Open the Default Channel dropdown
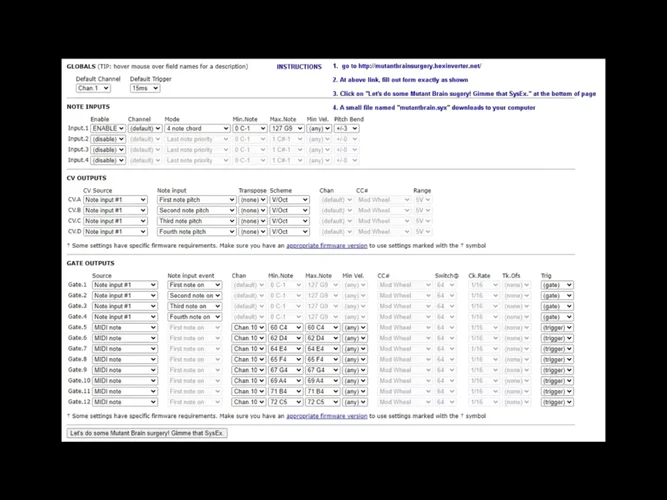The image size is (667, 500). (93, 88)
